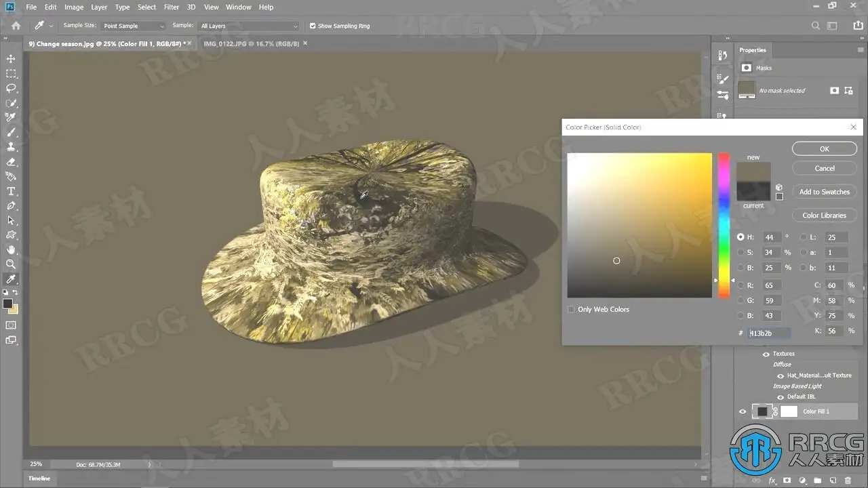Open the Sample All Layers dropdown

[x=249, y=26]
